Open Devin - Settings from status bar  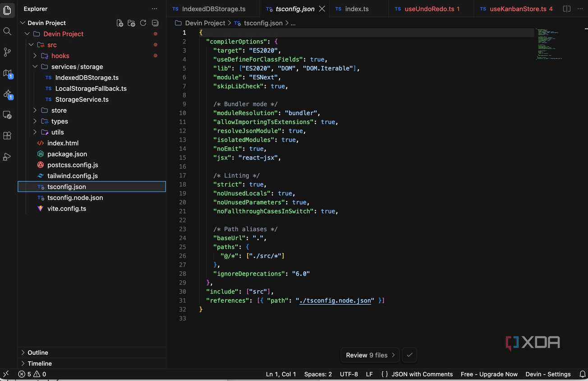click(548, 374)
